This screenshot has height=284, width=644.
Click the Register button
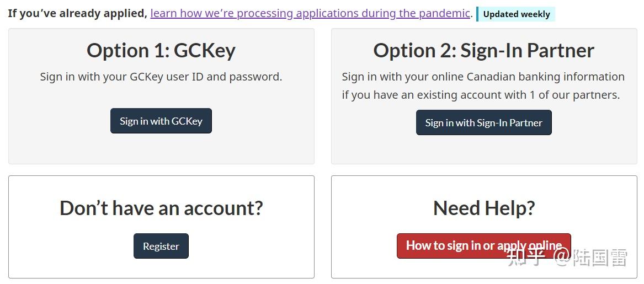pyautogui.click(x=161, y=246)
